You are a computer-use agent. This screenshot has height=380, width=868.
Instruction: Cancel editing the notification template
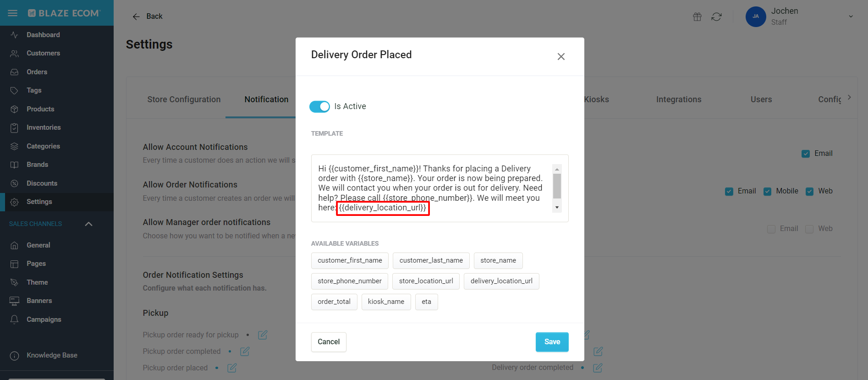pos(328,342)
